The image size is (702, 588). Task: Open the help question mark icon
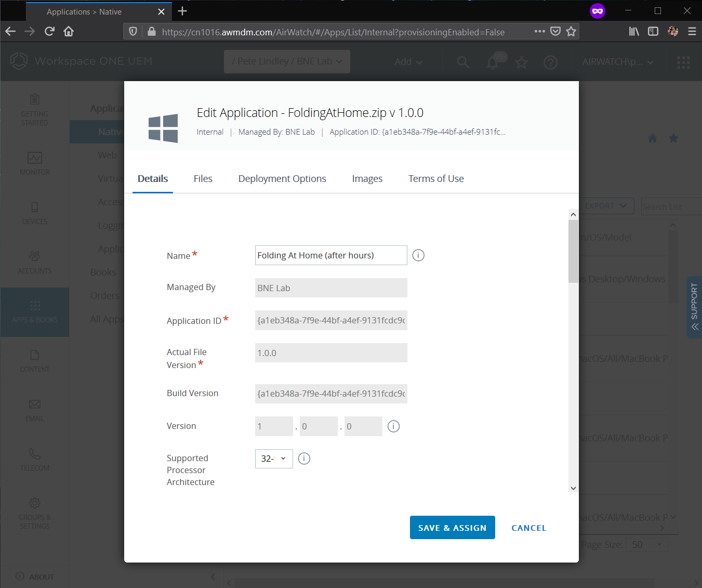(x=550, y=62)
